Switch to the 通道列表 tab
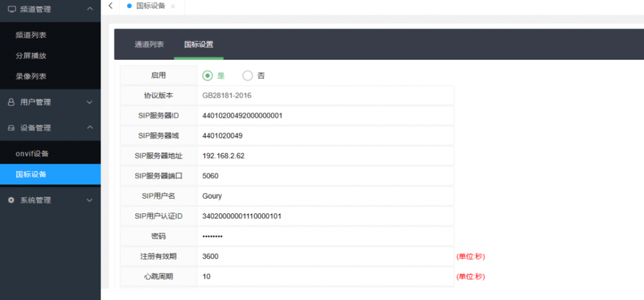644x300 pixels. point(149,45)
